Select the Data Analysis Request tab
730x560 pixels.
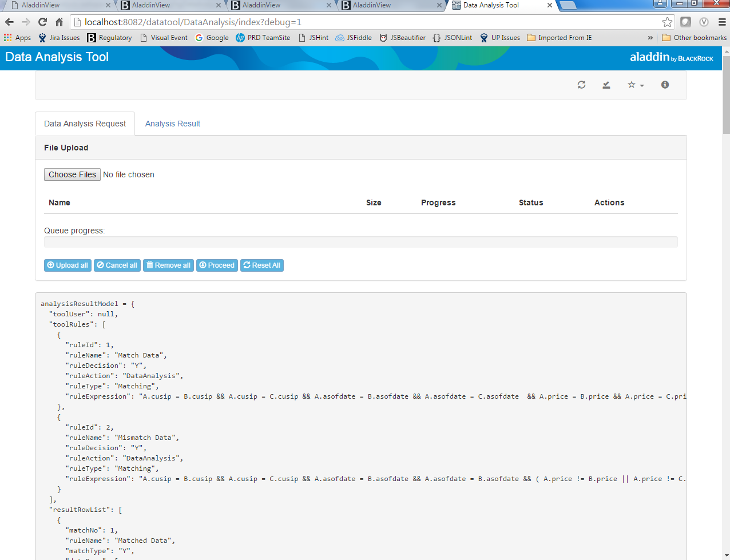click(85, 124)
